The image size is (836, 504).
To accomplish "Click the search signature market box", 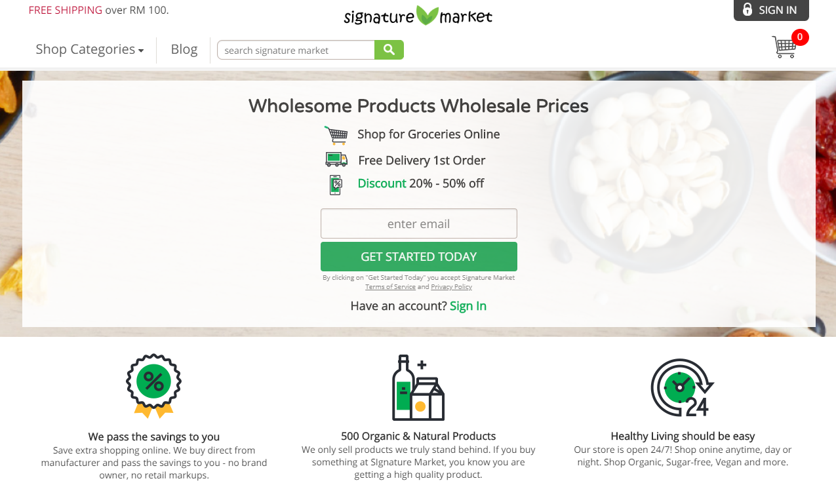I will pyautogui.click(x=296, y=50).
